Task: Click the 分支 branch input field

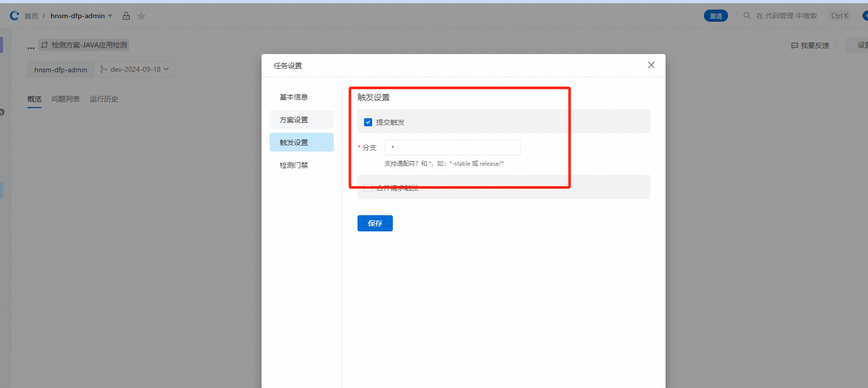Action: click(x=452, y=148)
